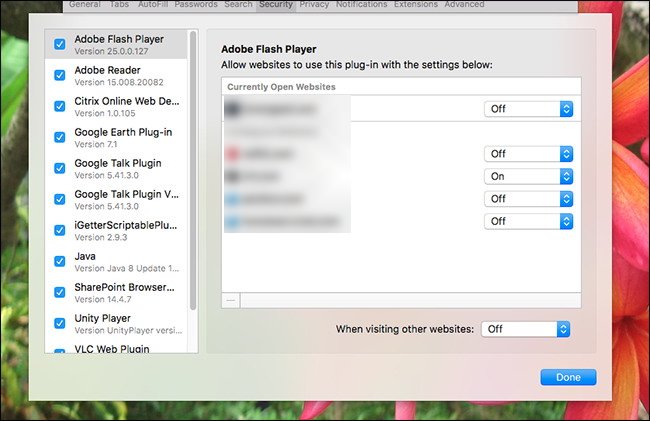Switch to the Extensions preferences tab
Image resolution: width=650 pixels, height=421 pixels.
click(x=416, y=5)
